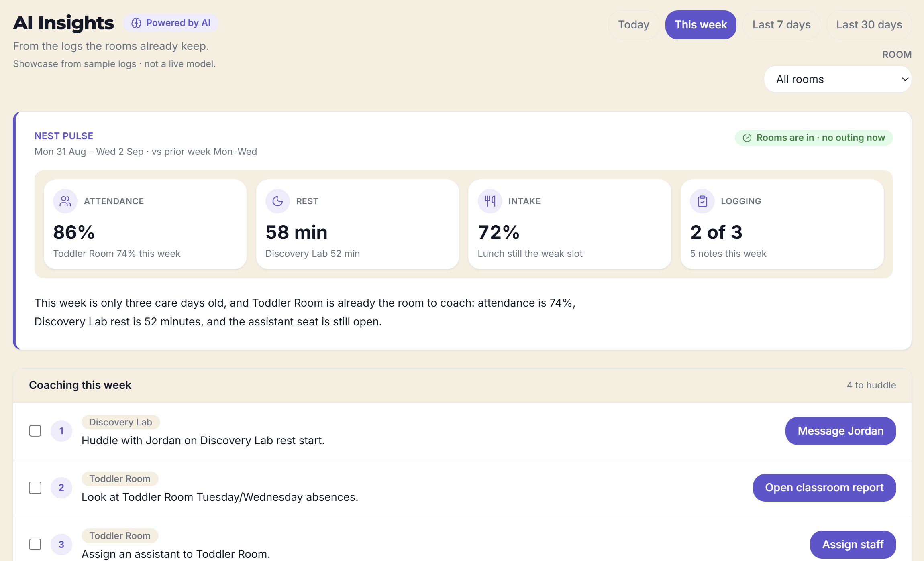924x561 pixels.
Task: Click the Look at Toddler Room absences text
Action: click(220, 497)
